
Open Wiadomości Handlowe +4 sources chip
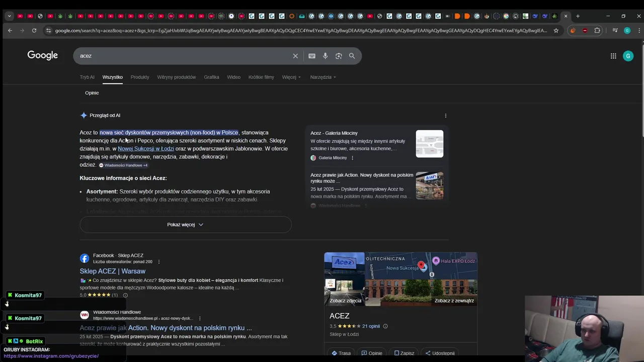click(123, 165)
